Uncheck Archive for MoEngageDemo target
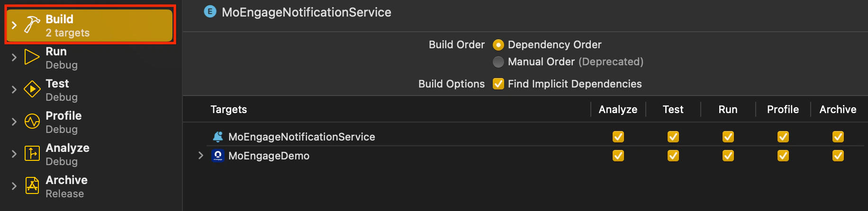 coord(838,156)
